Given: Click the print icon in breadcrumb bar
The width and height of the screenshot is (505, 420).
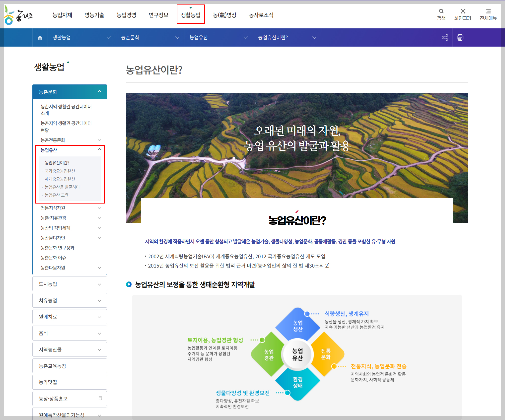Looking at the screenshot, I should tap(460, 38).
